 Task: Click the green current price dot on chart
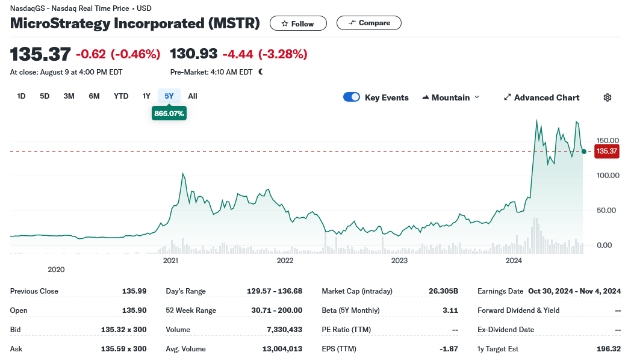click(584, 152)
